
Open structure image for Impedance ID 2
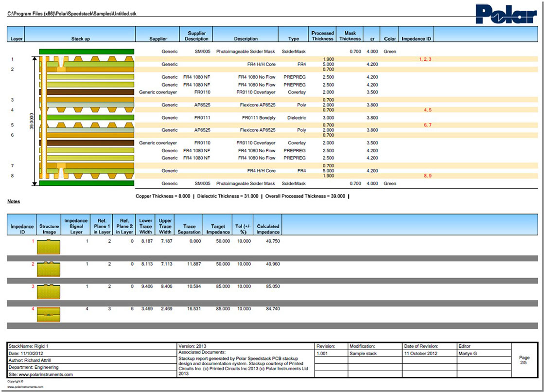coord(49,269)
